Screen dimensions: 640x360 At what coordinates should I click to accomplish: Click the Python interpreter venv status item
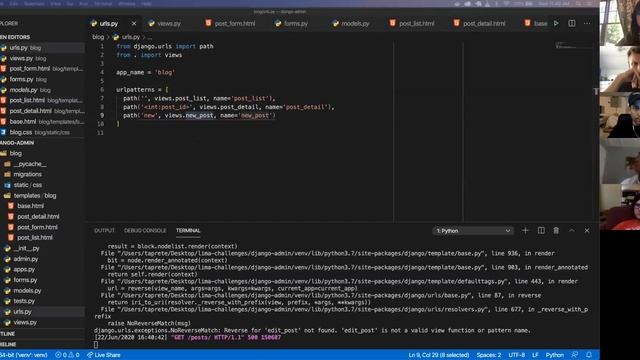(24, 355)
